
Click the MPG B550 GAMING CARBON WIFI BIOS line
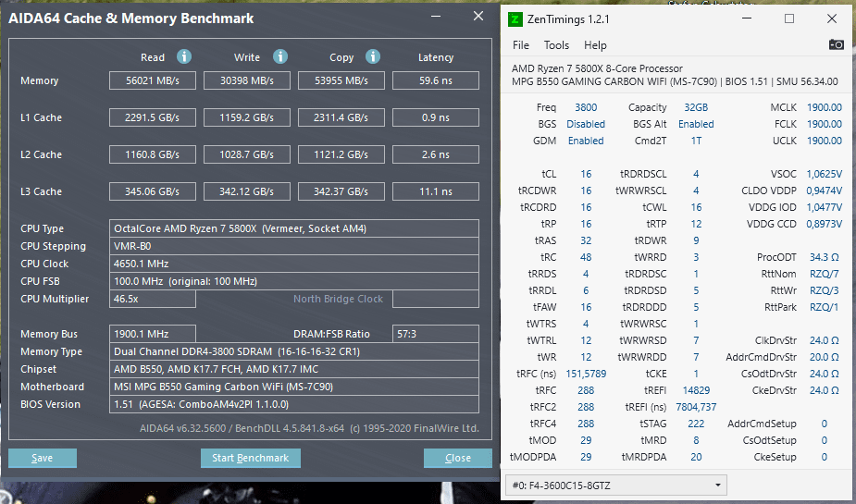coord(675,81)
